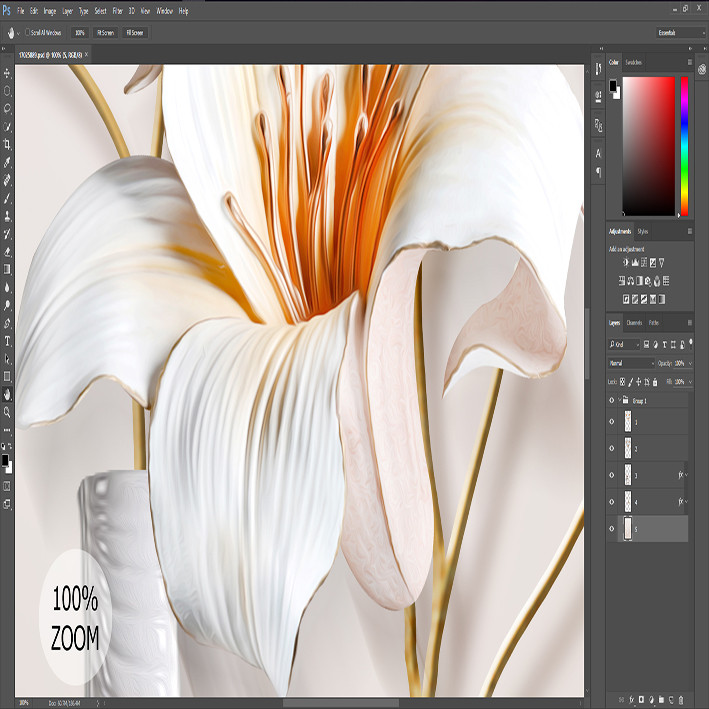Change the screen mode
Screen dimensions: 709x709
point(7,504)
